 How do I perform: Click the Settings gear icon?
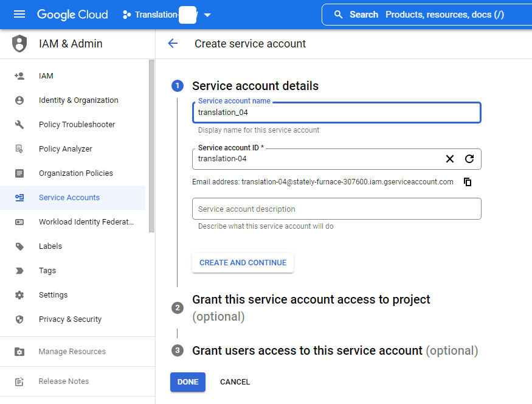click(19, 295)
